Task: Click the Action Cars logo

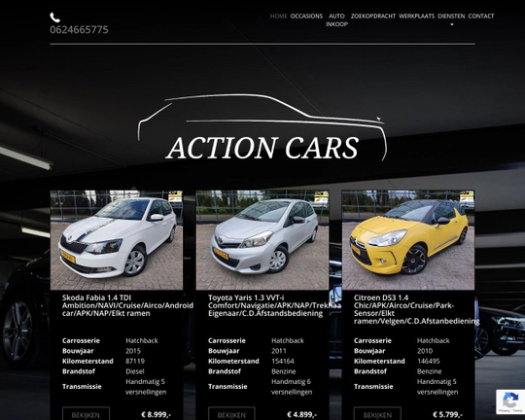Action: (x=262, y=128)
